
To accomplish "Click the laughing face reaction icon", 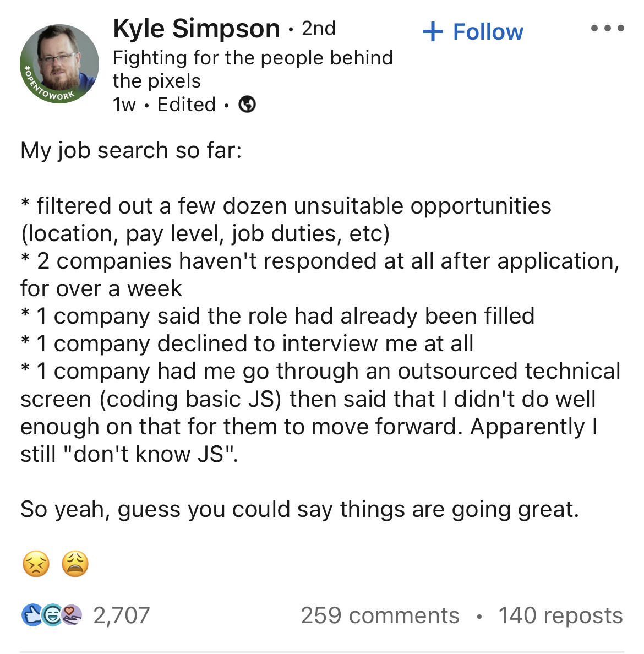I will click(x=52, y=615).
